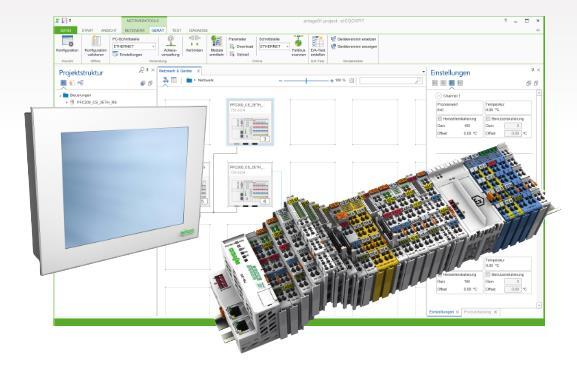Select the third Einstellungen view icon
The image size is (577, 367).
tap(452, 83)
